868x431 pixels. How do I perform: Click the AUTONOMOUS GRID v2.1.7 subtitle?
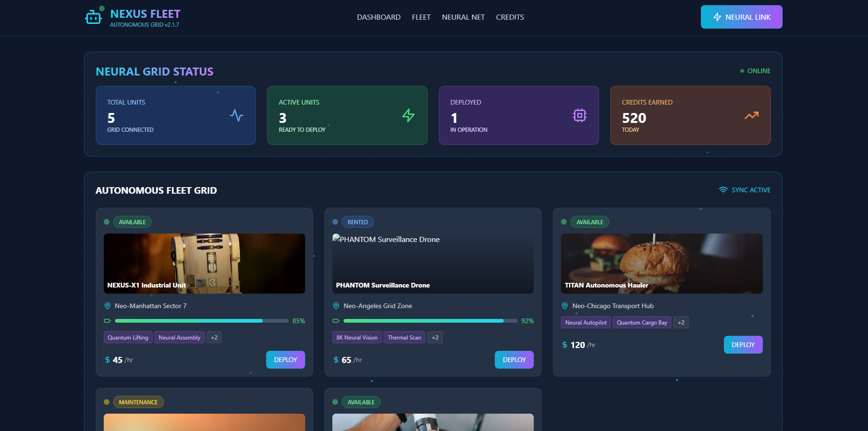[145, 25]
